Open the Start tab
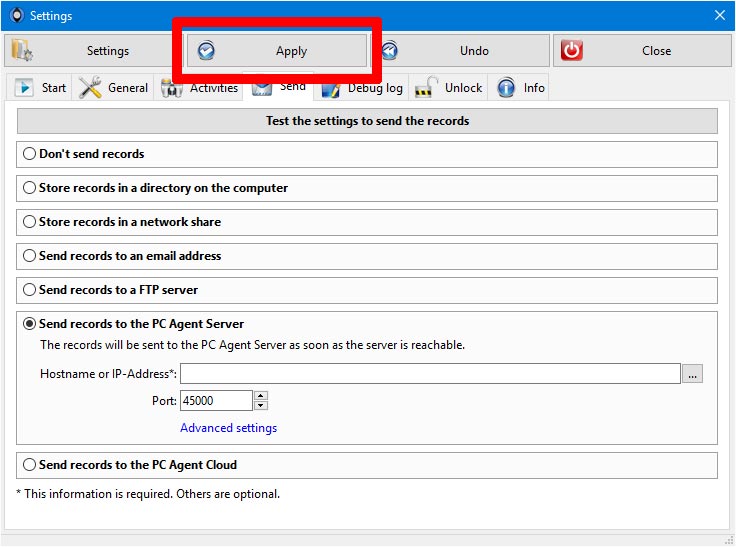This screenshot has width=736, height=547. click(41, 88)
